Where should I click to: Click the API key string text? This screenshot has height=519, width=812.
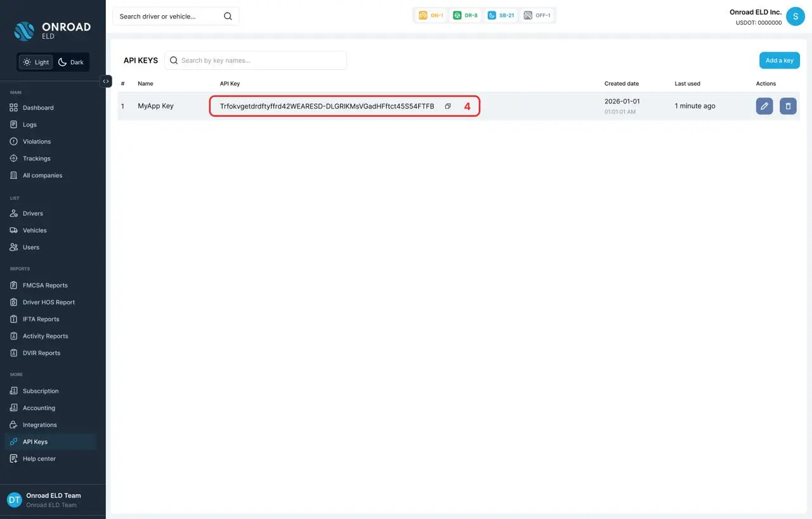(327, 107)
